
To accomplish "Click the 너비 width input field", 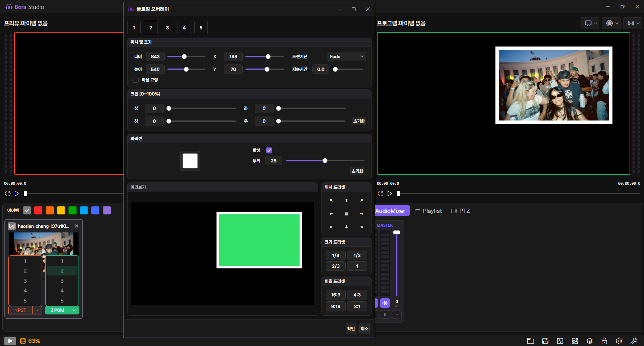I will 155,56.
